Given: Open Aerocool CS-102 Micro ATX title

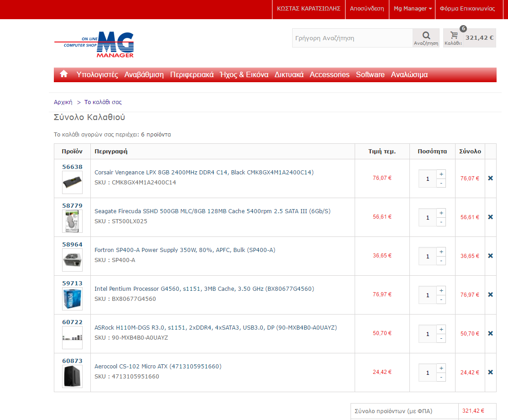Looking at the screenshot, I should point(158,367).
